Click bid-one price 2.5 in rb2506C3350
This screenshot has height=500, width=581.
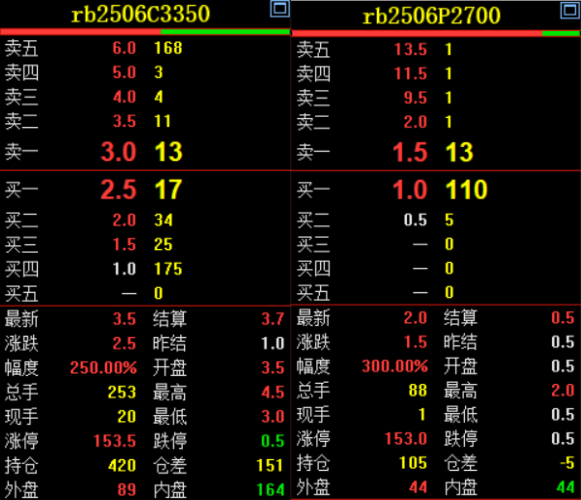pyautogui.click(x=119, y=189)
